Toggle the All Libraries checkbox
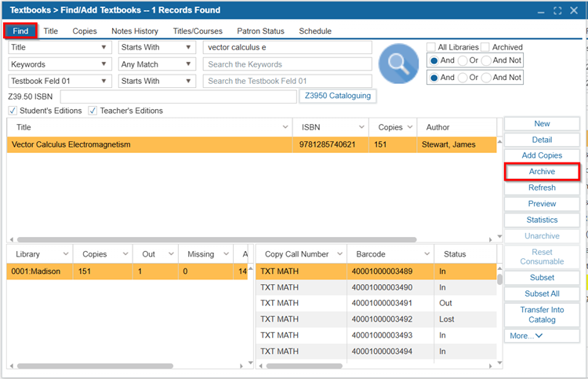Image resolution: width=588 pixels, height=379 pixels. pos(431,47)
